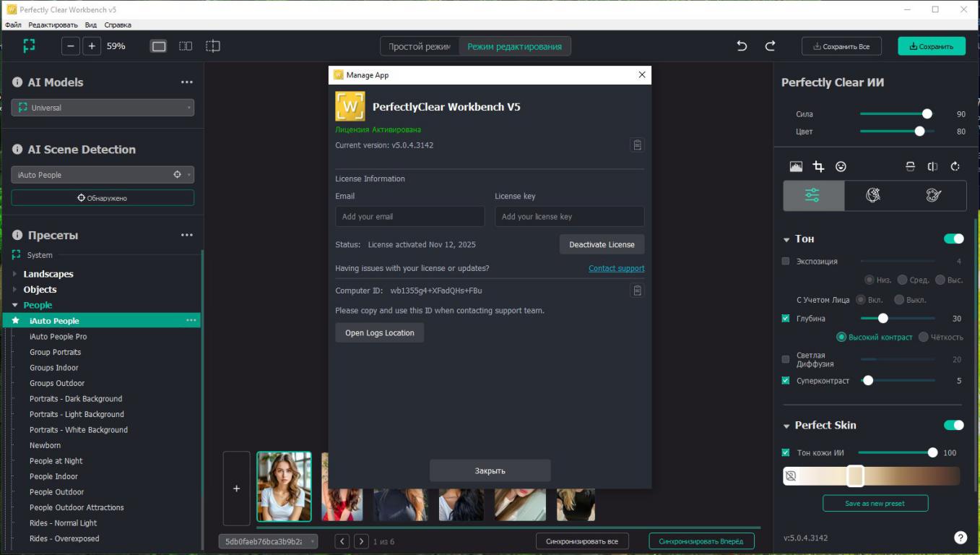This screenshot has width=980, height=555.
Task: Rotate the image with rotate icon
Action: 955,167
